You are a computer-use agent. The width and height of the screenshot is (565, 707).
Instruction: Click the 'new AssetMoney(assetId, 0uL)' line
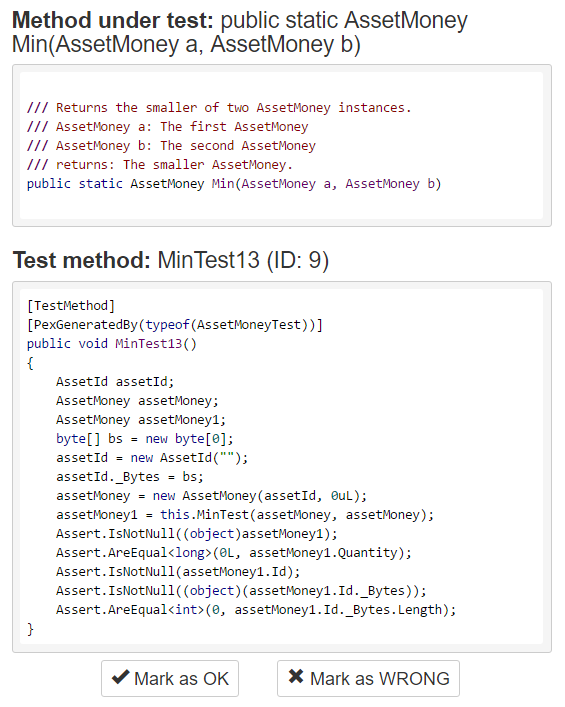click(x=211, y=496)
